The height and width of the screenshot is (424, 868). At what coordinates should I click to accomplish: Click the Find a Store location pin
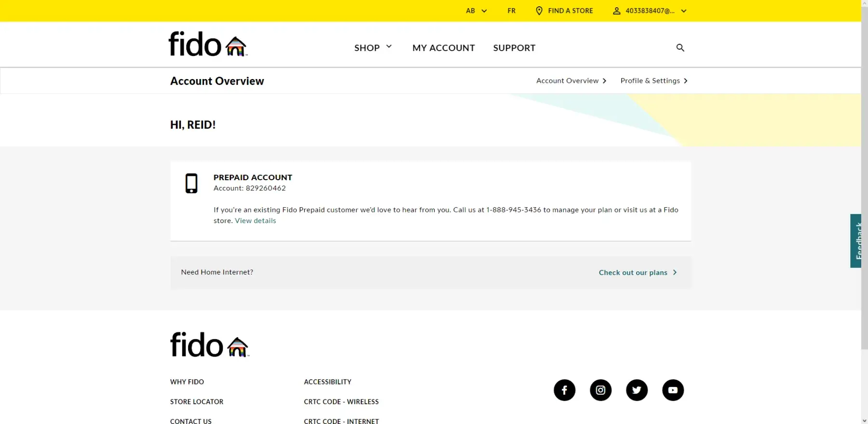(539, 11)
